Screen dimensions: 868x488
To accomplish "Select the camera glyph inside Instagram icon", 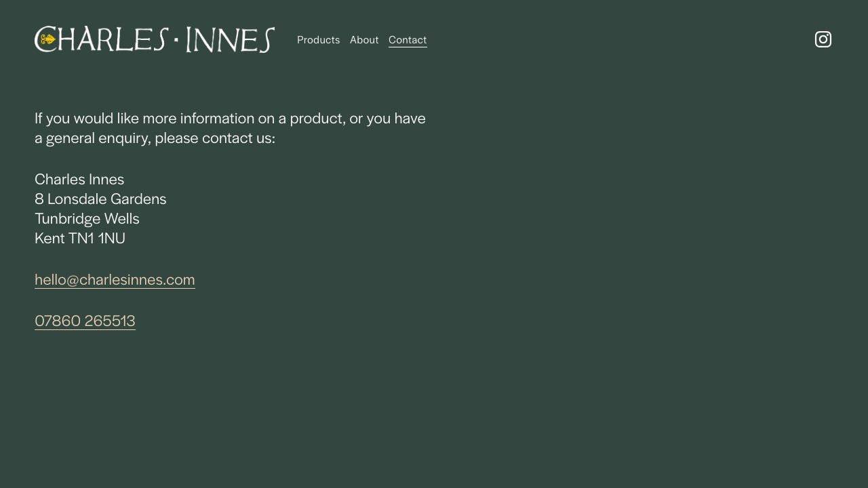I will (823, 39).
